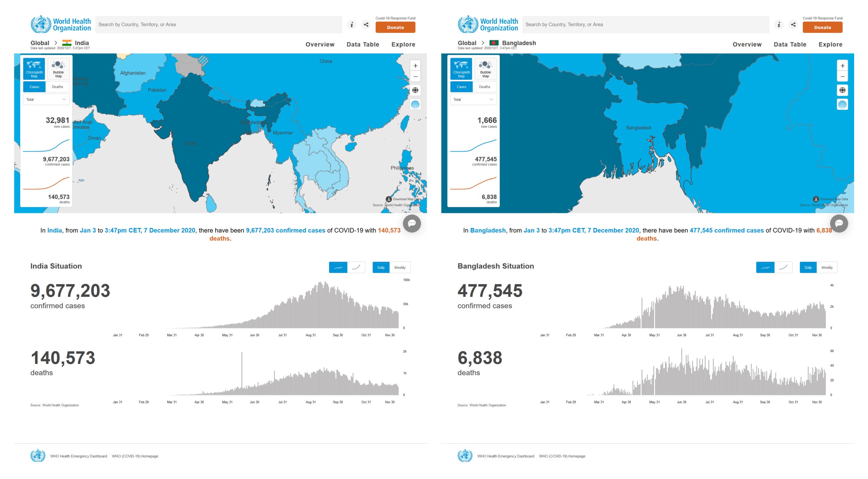The width and height of the screenshot is (868, 479).
Task: Zoom in on the India map
Action: 415,66
